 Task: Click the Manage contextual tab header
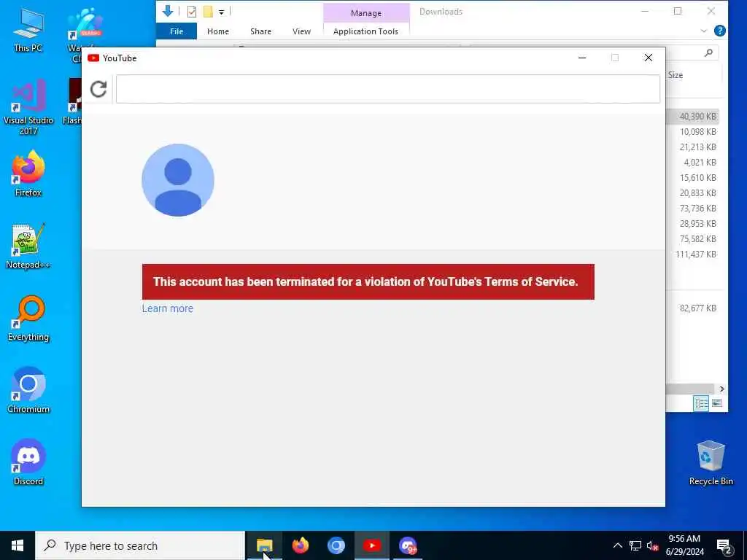tap(366, 13)
